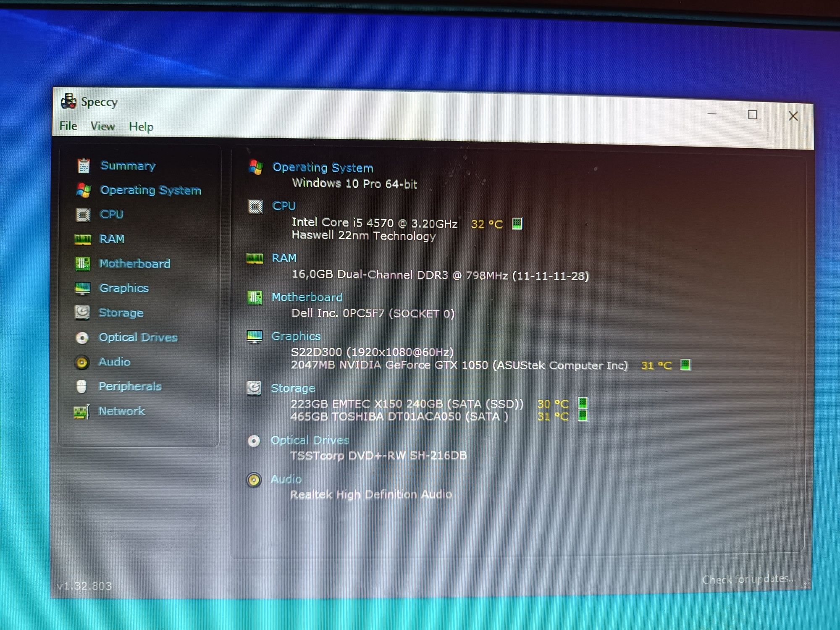The image size is (840, 630).
Task: Open the View menu
Action: (102, 126)
